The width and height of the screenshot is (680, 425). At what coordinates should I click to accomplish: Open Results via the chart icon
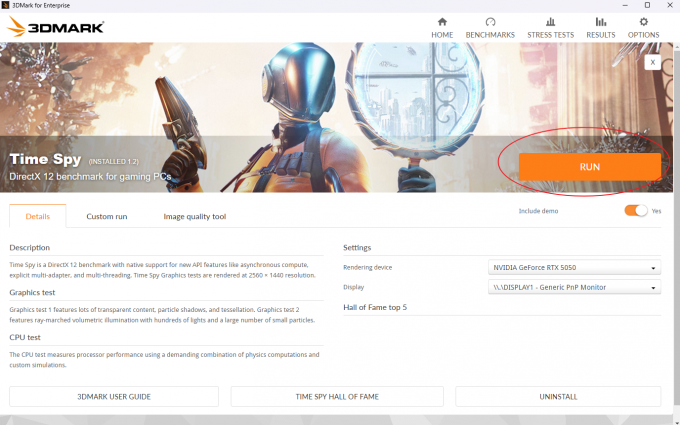pyautogui.click(x=601, y=22)
